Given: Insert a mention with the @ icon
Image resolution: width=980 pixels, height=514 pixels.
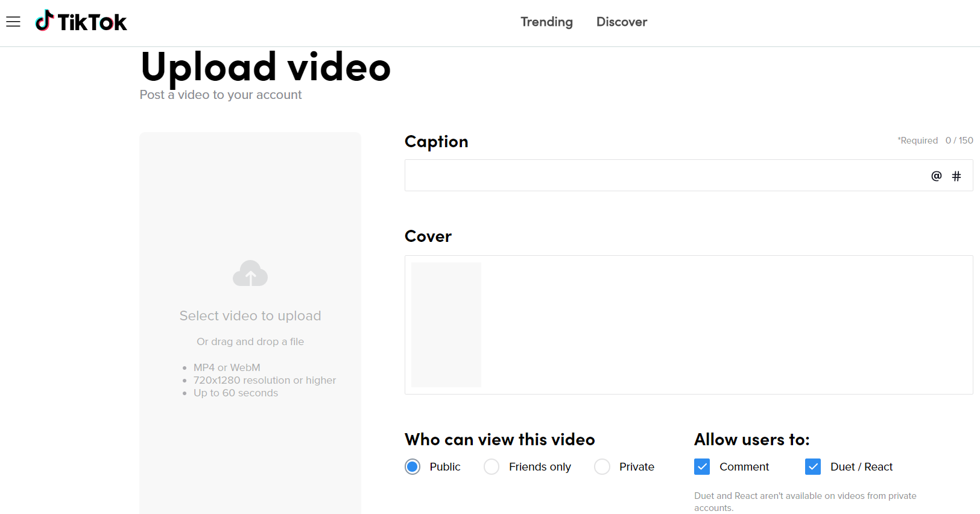Looking at the screenshot, I should 936,176.
